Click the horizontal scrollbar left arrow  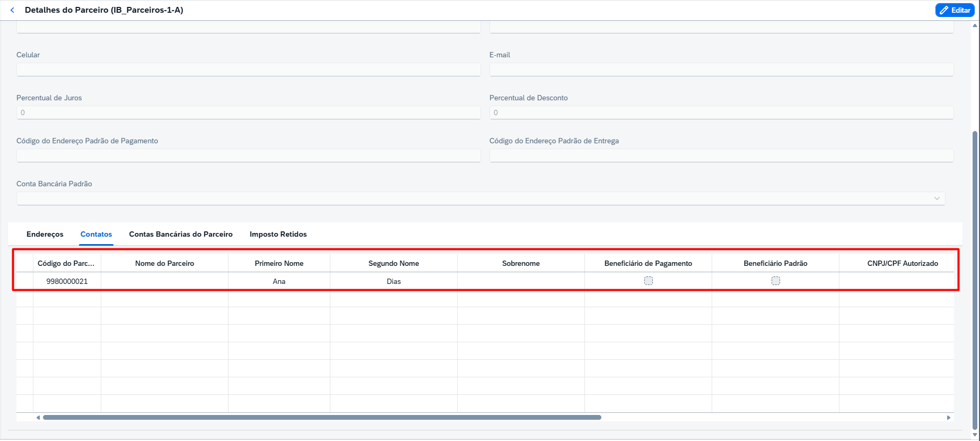point(38,418)
